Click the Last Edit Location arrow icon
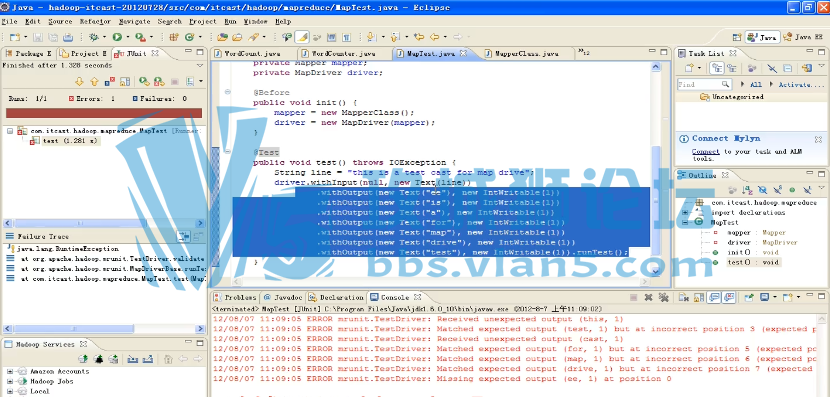The image size is (830, 397). (x=419, y=37)
